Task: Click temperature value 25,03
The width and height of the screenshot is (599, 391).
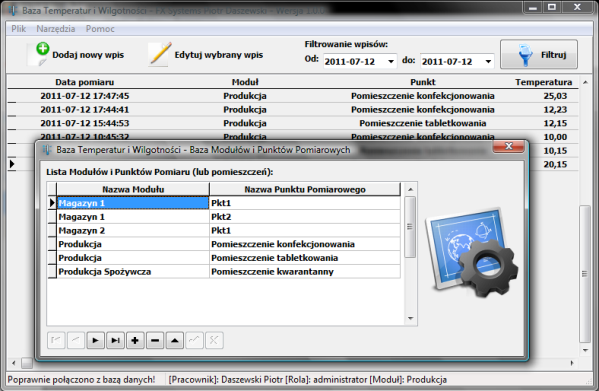Action: 555,96
